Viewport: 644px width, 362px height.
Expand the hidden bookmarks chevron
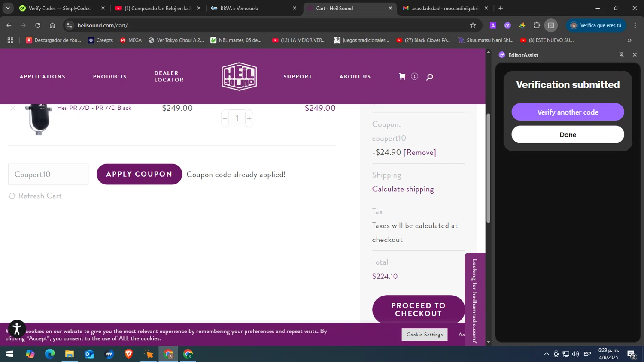pyautogui.click(x=629, y=40)
